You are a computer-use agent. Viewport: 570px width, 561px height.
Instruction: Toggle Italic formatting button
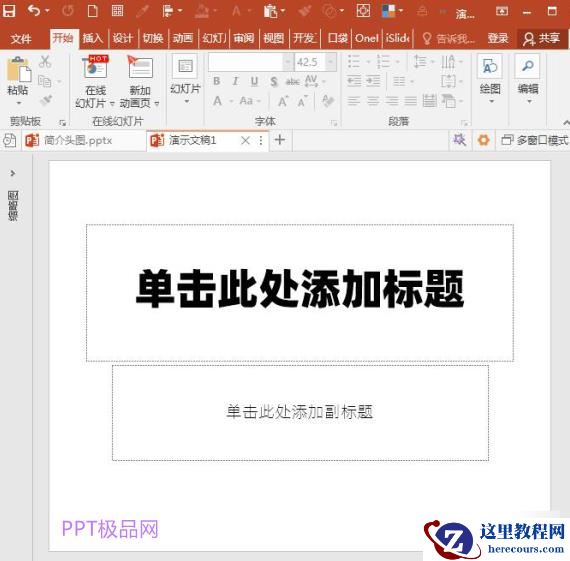pyautogui.click(x=236, y=81)
